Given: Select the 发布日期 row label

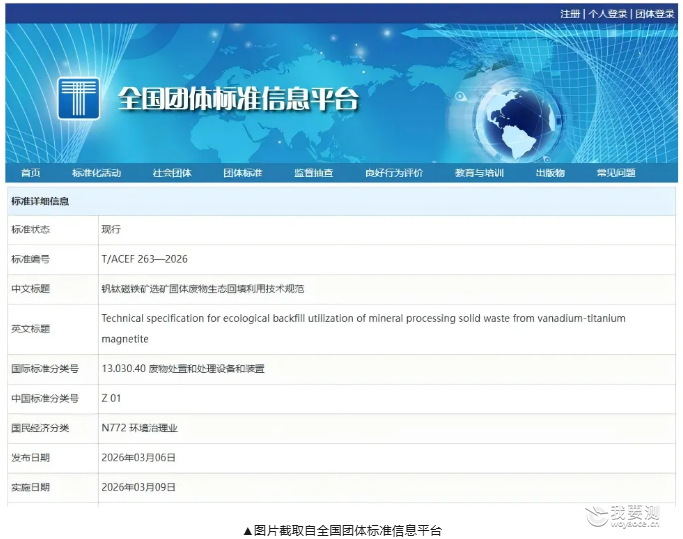Looking at the screenshot, I should click(30, 458).
